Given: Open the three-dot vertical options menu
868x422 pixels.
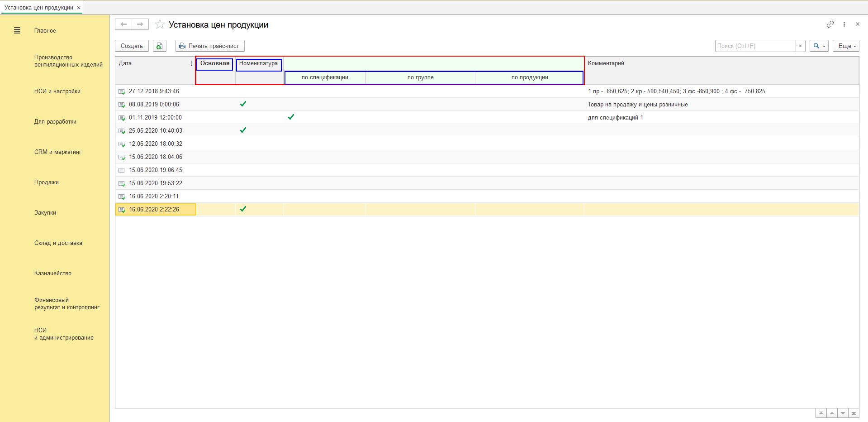Looking at the screenshot, I should tap(844, 24).
